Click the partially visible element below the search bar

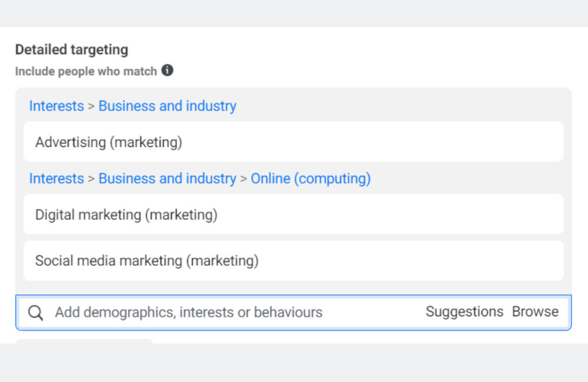(82, 341)
